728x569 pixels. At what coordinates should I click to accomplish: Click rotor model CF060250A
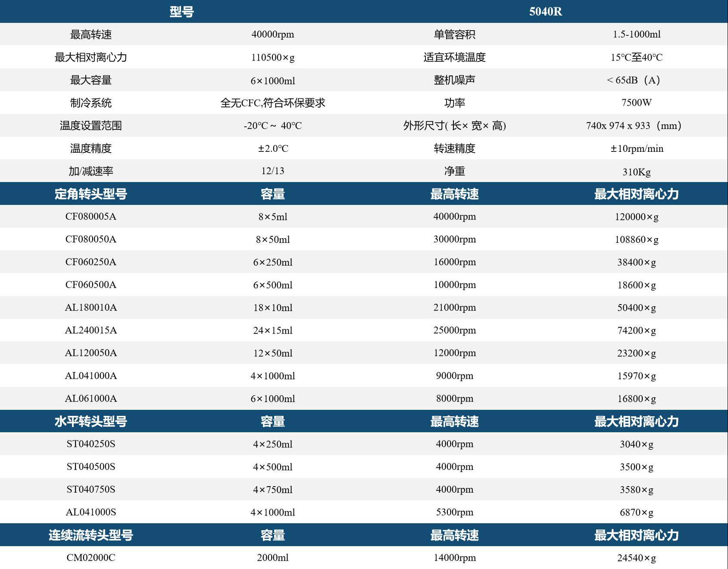pos(91,262)
